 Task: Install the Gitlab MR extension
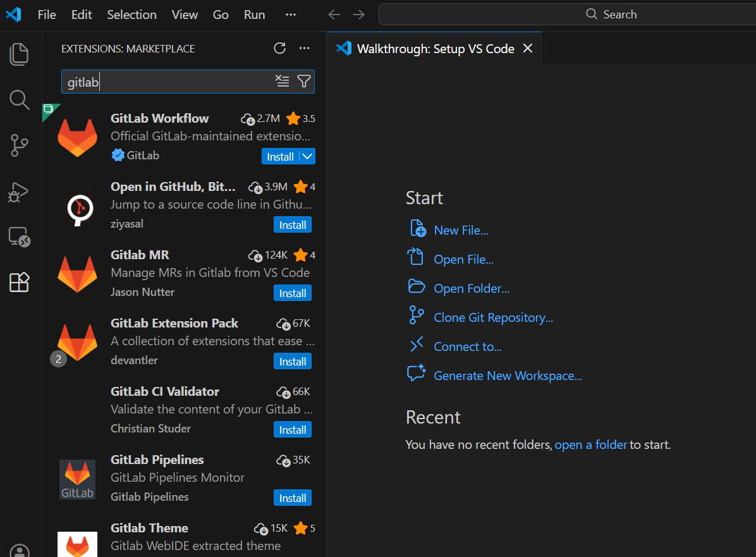(293, 293)
